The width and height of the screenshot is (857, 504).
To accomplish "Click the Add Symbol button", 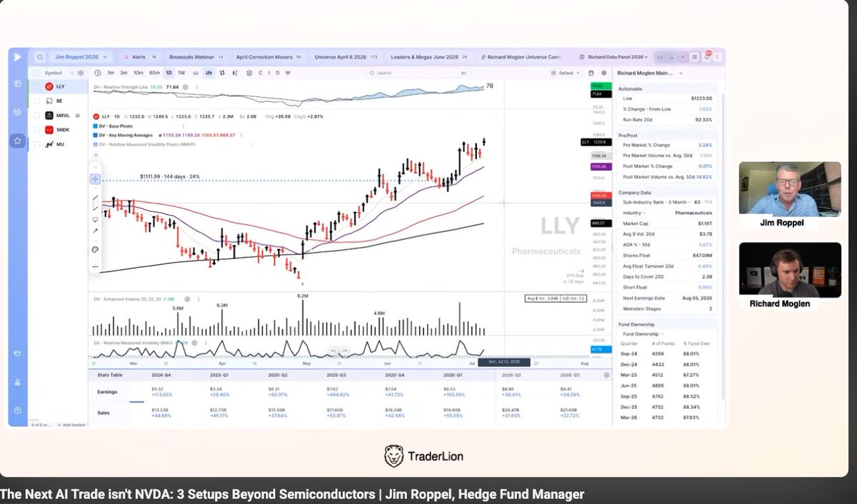I will [71, 425].
